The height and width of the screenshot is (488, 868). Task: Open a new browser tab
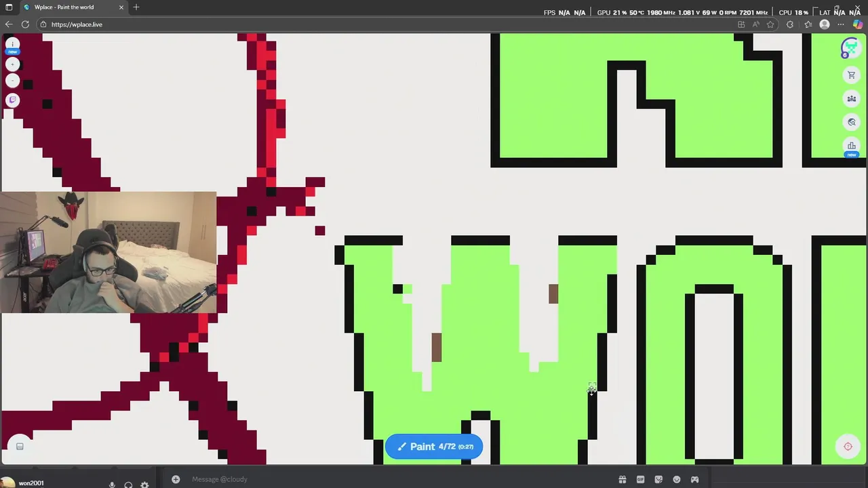(x=136, y=7)
